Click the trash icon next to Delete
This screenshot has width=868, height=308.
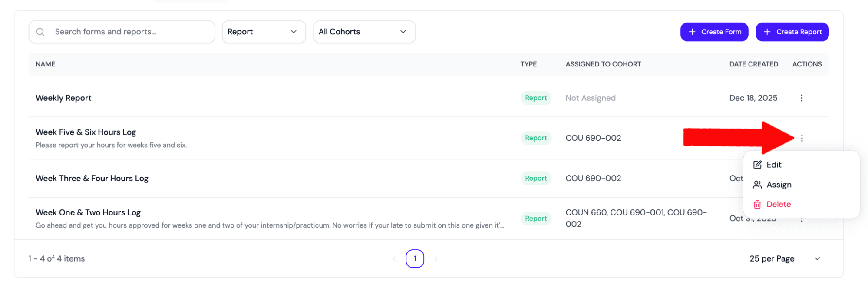(x=757, y=205)
